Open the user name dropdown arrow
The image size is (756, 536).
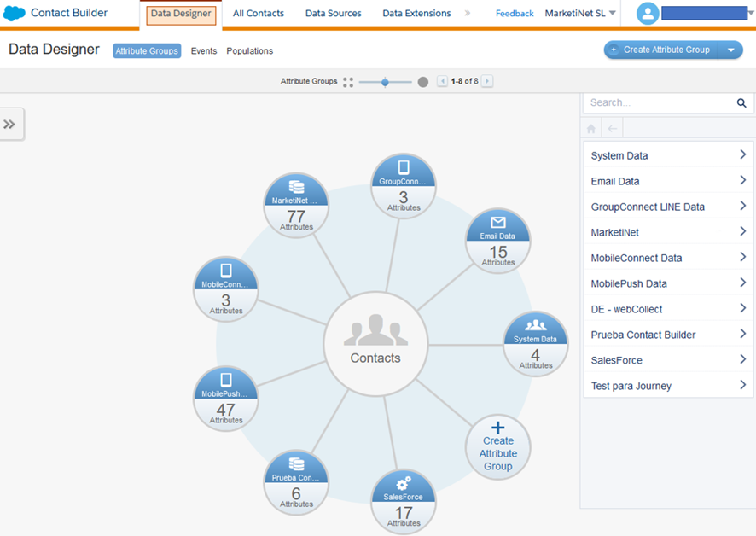(751, 13)
